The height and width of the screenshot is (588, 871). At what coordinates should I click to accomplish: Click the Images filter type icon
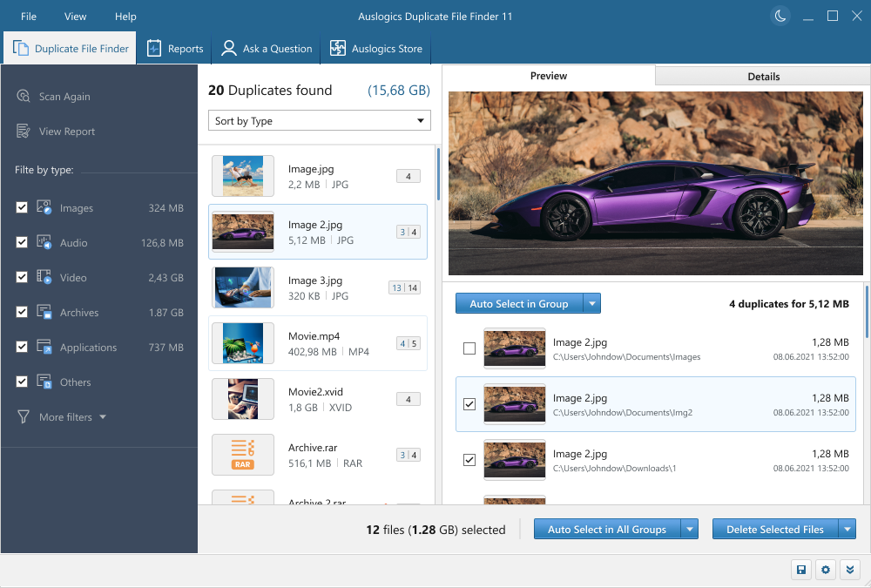[44, 207]
